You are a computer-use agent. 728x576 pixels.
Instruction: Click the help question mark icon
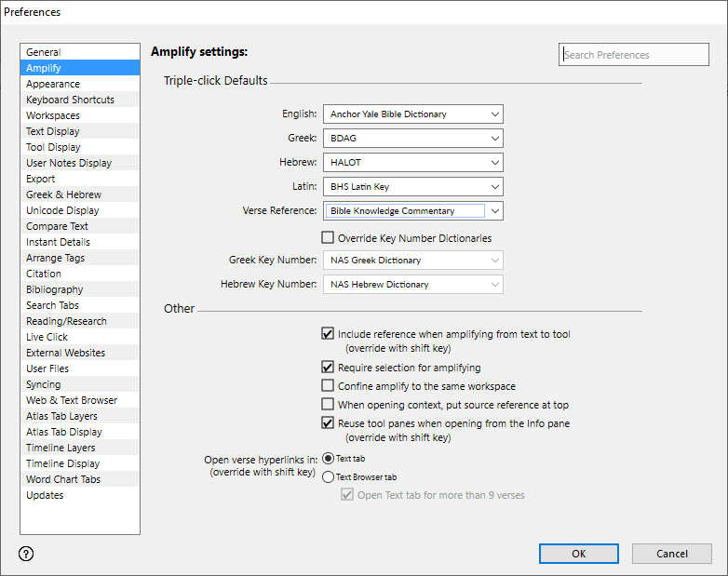pyautogui.click(x=26, y=554)
